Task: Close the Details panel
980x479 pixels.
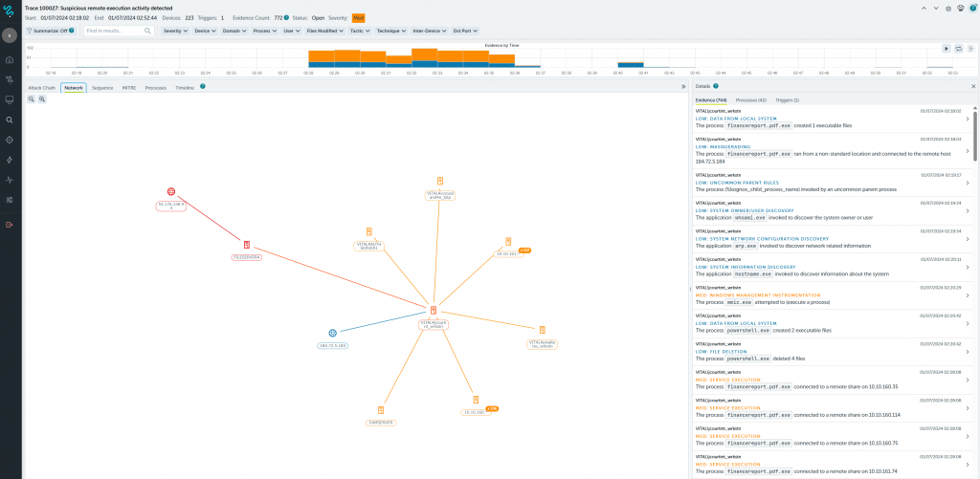Action: coord(972,86)
